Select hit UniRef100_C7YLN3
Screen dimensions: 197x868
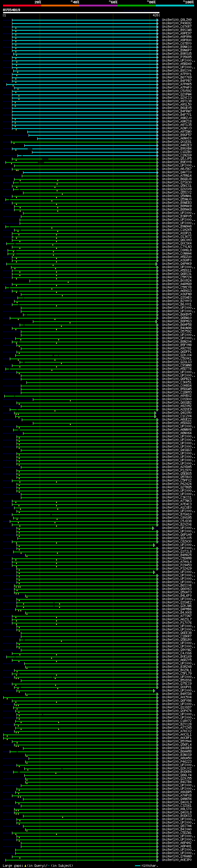point(177,247)
